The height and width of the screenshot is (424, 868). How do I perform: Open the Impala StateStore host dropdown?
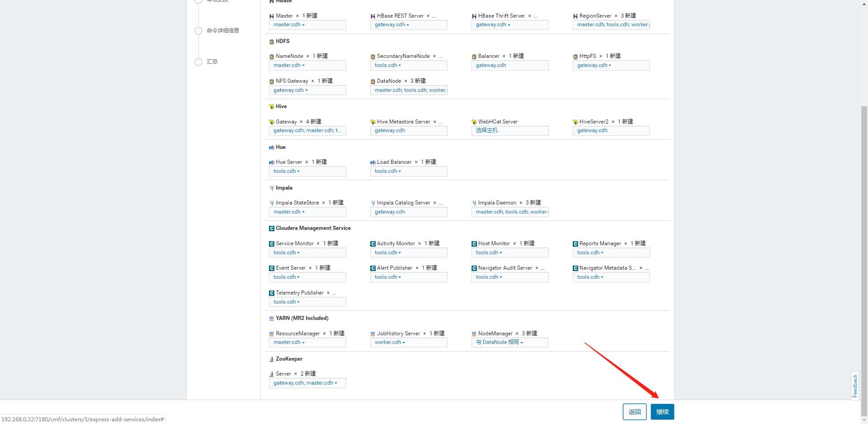click(x=307, y=212)
